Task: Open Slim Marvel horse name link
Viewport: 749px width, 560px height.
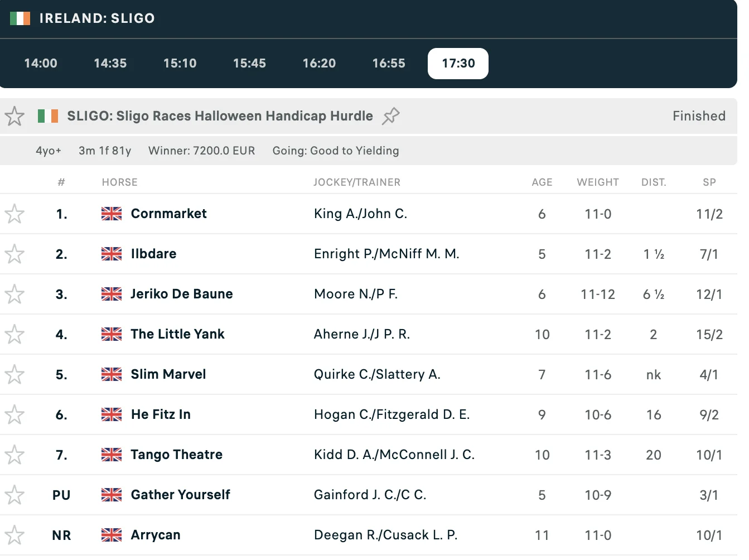Action: 168,374
